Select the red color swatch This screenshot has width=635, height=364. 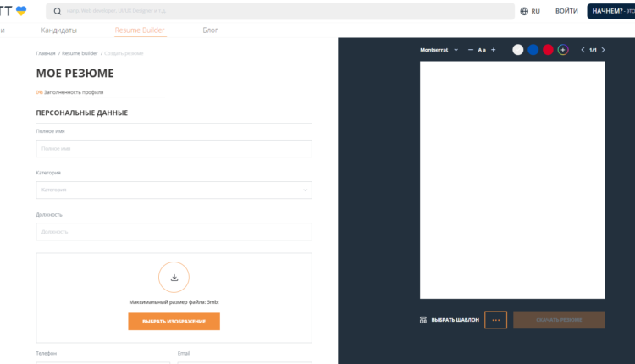point(548,50)
